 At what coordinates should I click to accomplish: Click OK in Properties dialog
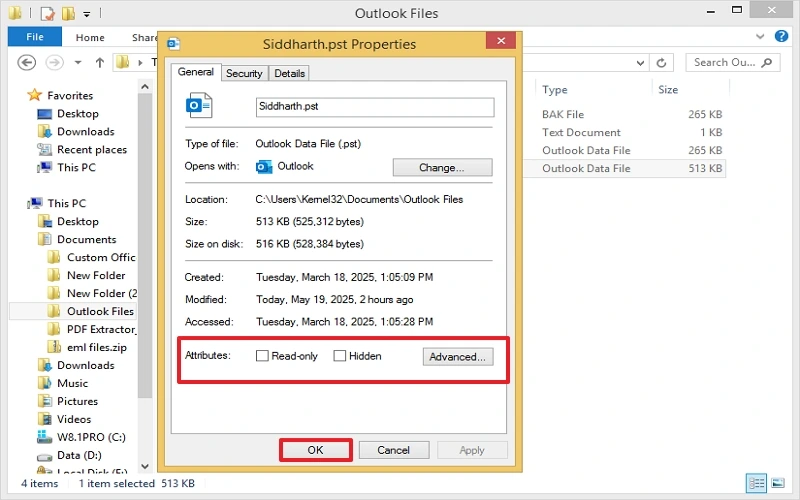click(315, 450)
